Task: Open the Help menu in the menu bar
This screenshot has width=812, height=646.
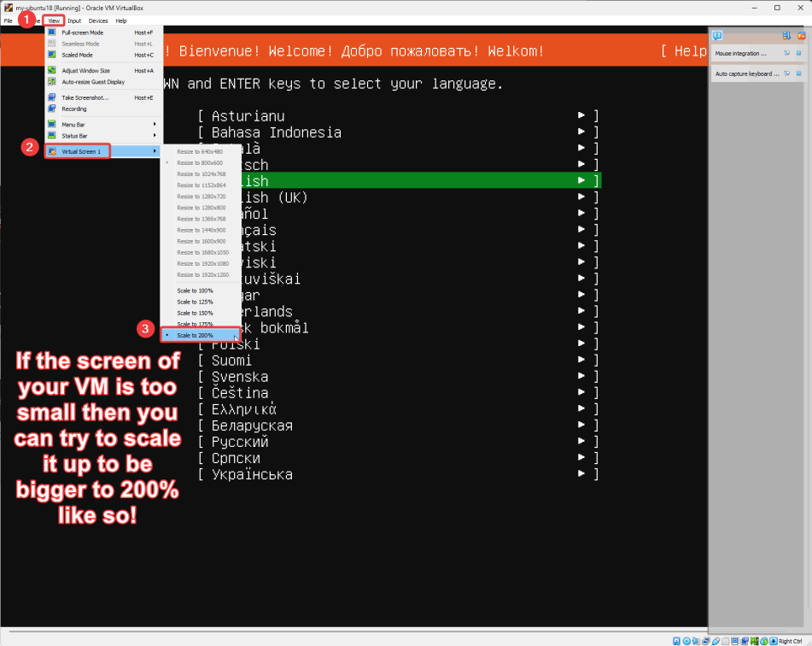Action: pyautogui.click(x=121, y=21)
